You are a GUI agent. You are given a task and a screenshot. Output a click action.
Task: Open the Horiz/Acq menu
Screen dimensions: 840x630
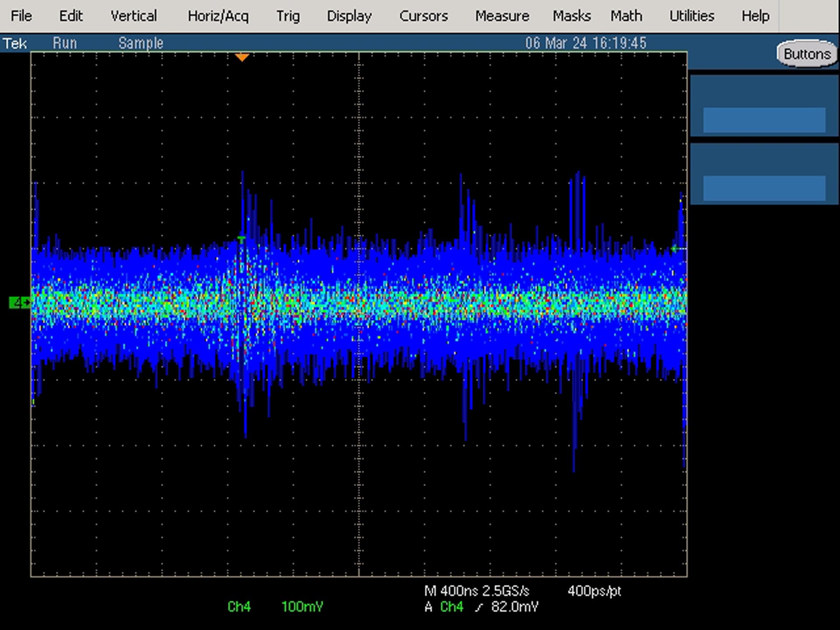click(218, 16)
